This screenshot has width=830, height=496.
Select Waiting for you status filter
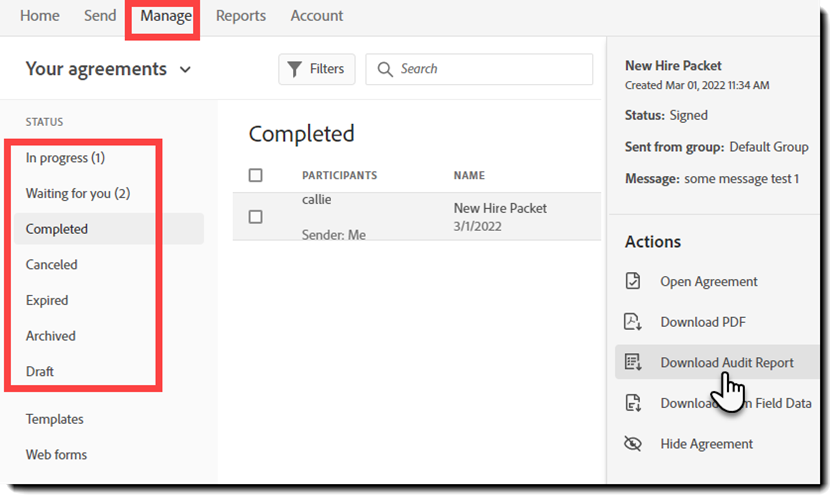click(78, 193)
